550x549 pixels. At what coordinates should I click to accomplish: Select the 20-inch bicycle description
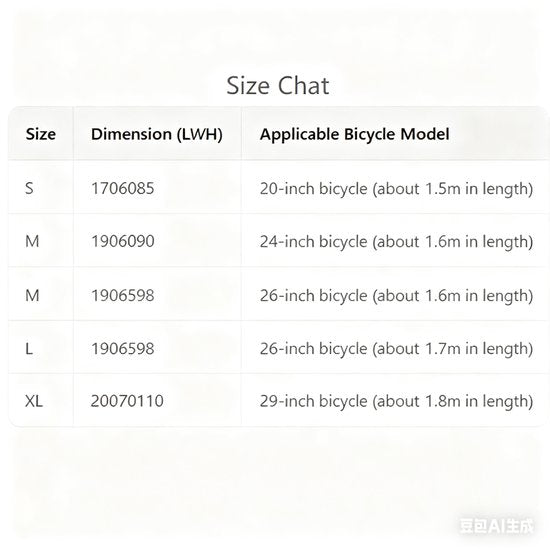click(x=396, y=189)
